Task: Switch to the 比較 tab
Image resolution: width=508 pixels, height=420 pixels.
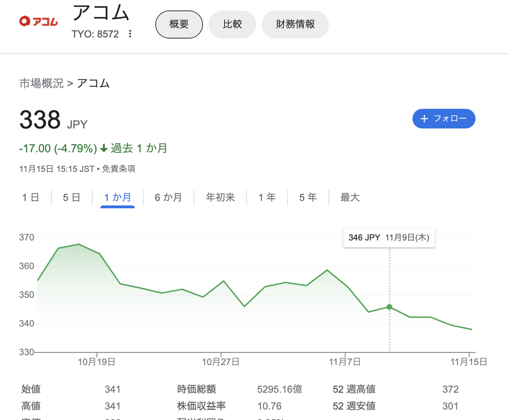Action: pos(232,25)
